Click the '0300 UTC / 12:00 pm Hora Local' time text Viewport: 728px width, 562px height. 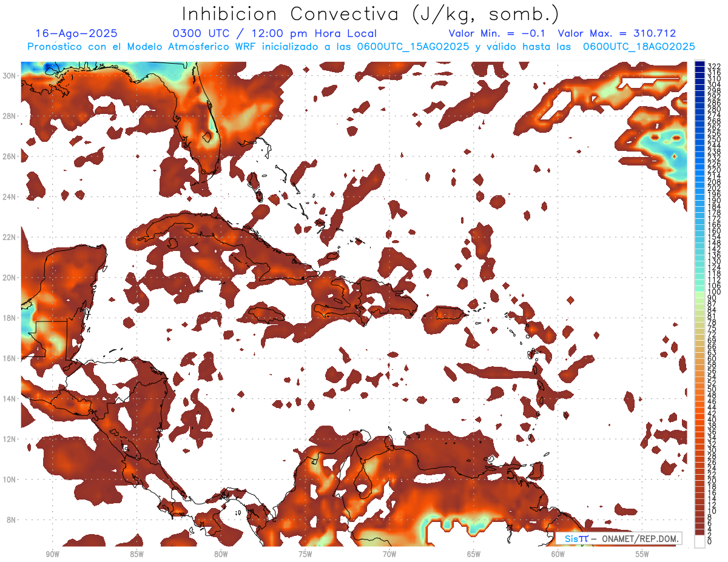(x=274, y=34)
